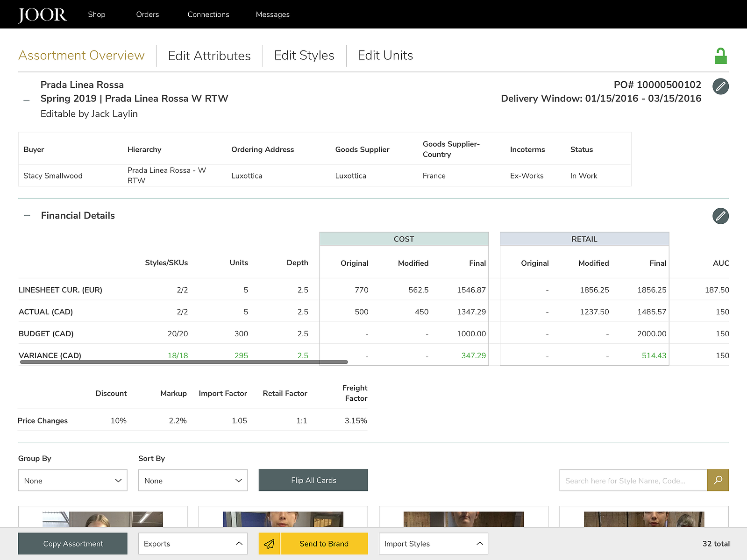The width and height of the screenshot is (747, 560).
Task: Click Copy Assortment button
Action: coord(72,544)
